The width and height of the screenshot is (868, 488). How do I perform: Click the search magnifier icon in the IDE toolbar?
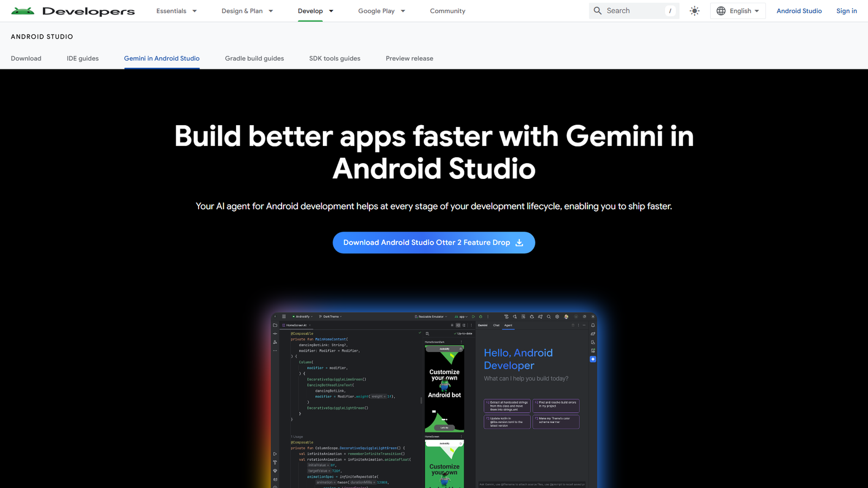(548, 317)
